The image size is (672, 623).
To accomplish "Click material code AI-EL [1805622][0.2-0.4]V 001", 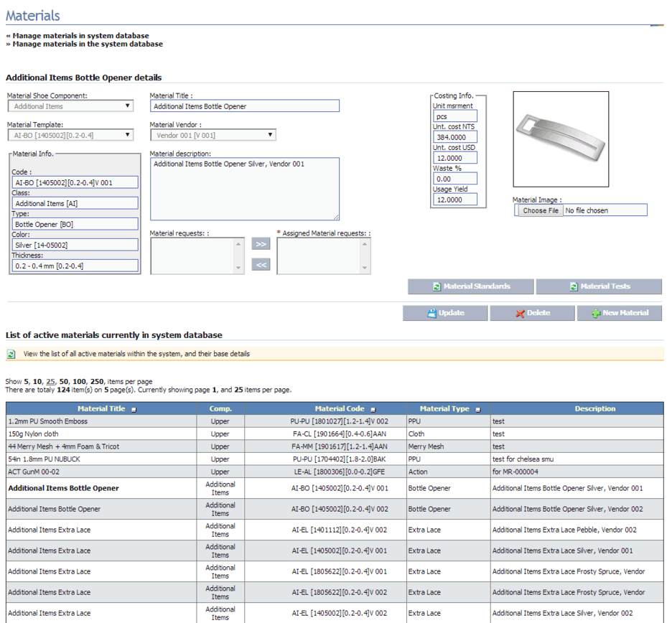I will tap(340, 571).
